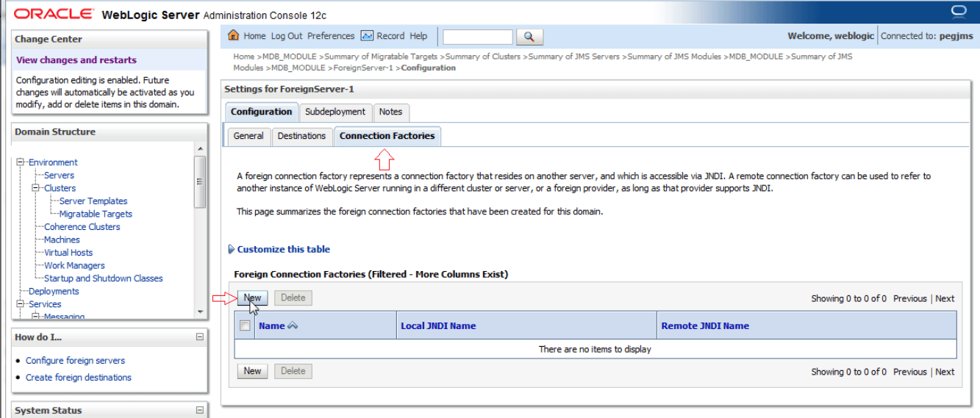Sort by Name column header
Viewport: 980px width, 418px height.
[271, 326]
